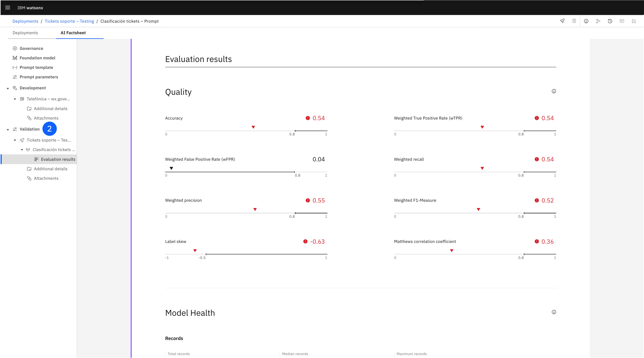Open the history clock icon

(610, 21)
